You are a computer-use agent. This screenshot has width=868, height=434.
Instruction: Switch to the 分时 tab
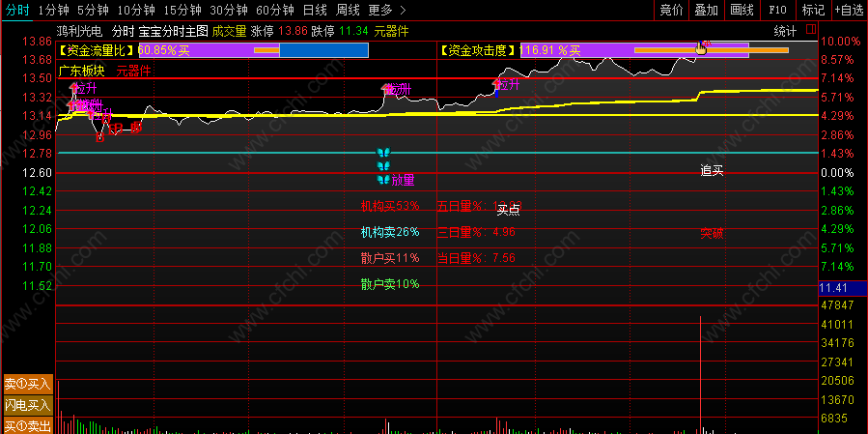pos(16,10)
